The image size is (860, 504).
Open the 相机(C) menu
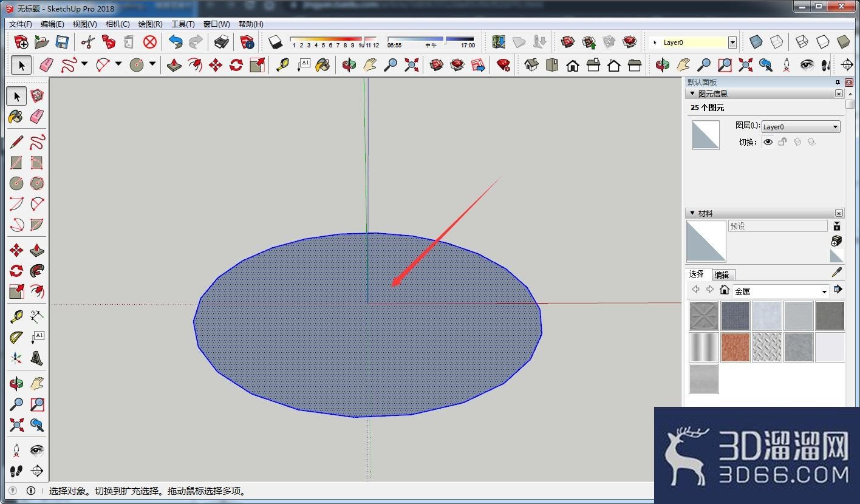(117, 24)
